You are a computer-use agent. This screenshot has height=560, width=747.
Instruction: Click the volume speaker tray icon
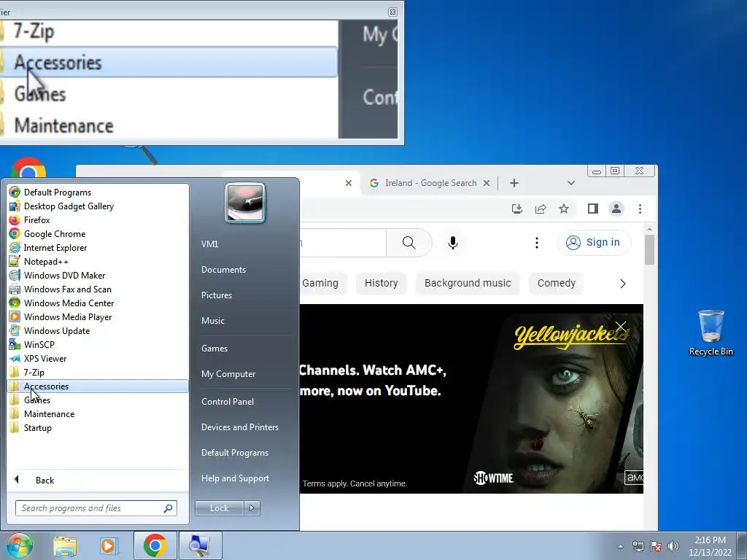point(673,546)
